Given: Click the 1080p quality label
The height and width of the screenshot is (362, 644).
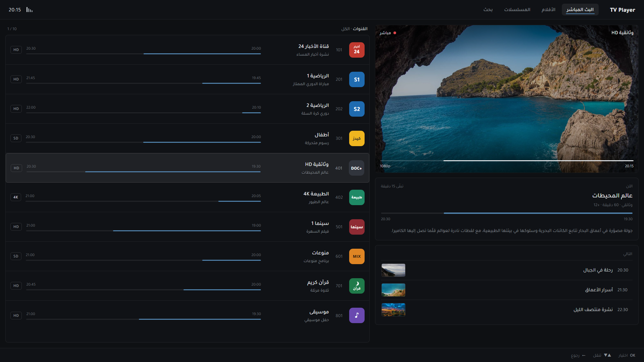Looking at the screenshot, I should point(385,166).
